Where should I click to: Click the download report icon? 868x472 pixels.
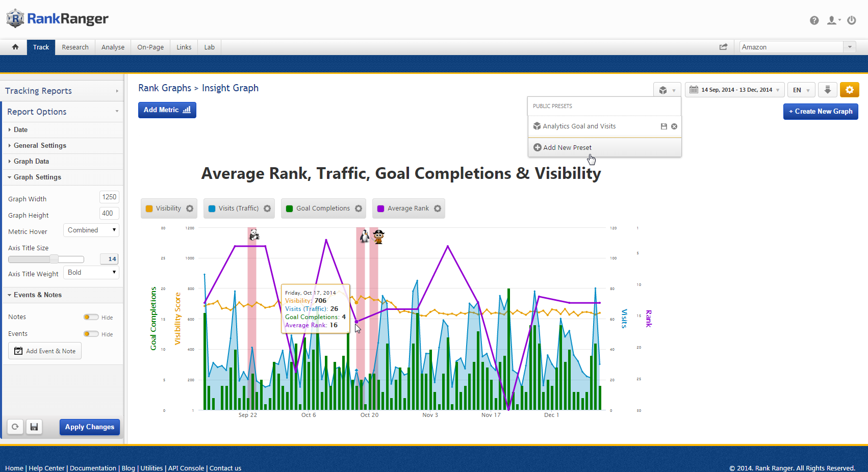pyautogui.click(x=827, y=90)
